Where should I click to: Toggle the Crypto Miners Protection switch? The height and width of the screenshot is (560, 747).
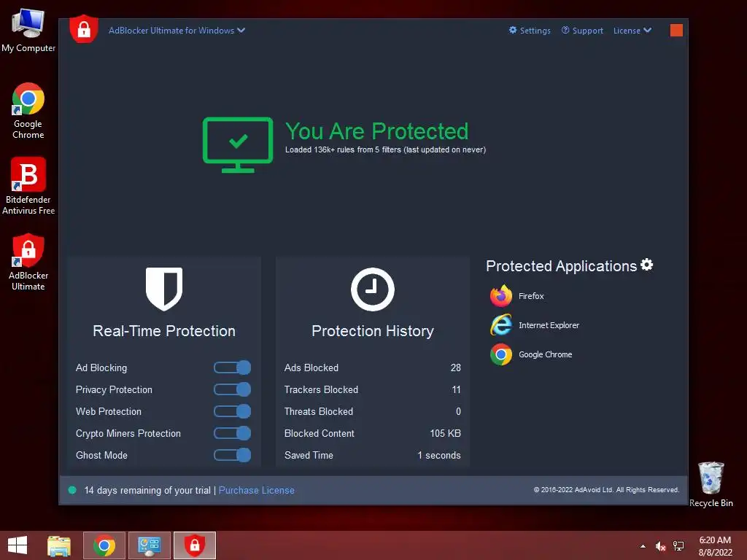(x=232, y=433)
